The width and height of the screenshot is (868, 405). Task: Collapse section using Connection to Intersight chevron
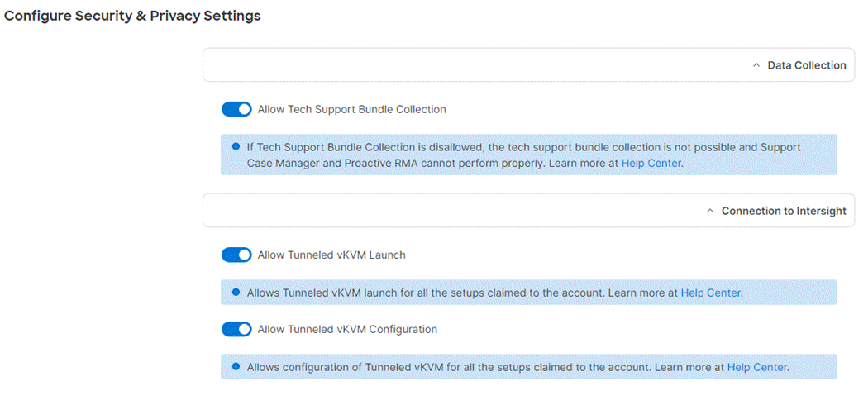click(x=709, y=211)
